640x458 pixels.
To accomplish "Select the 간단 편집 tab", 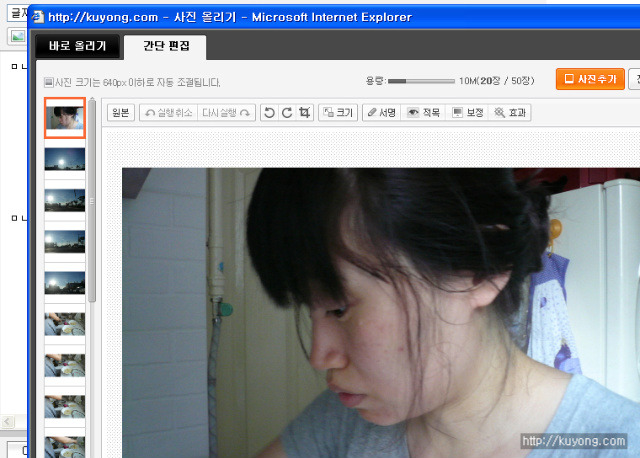I will coord(165,46).
